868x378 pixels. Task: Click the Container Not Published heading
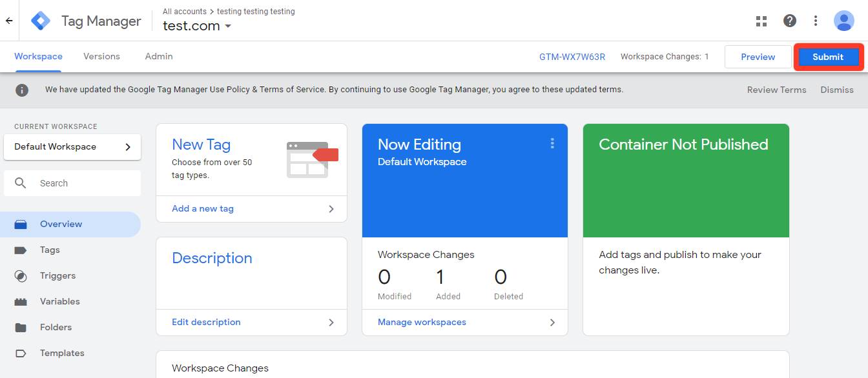[684, 144]
